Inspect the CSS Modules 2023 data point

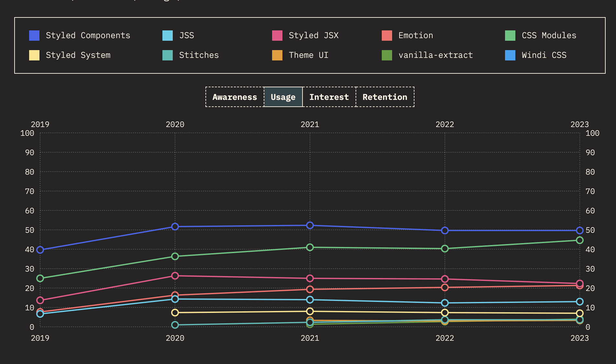tap(580, 240)
